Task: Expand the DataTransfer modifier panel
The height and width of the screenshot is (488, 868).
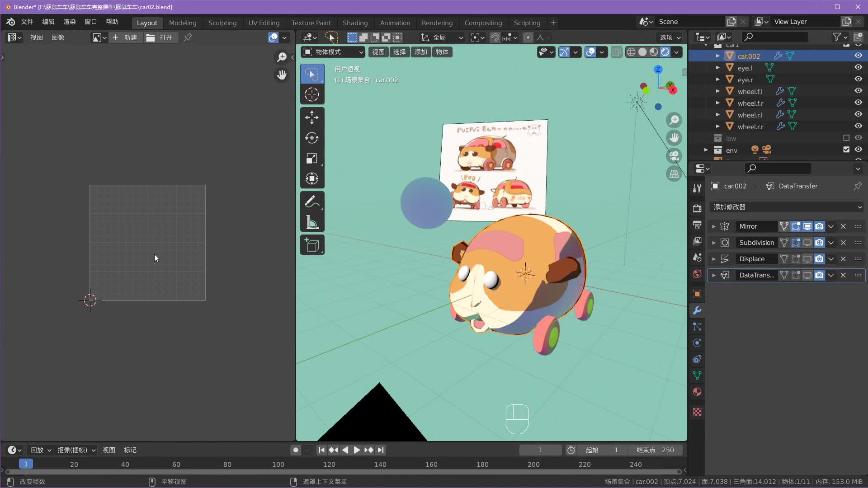Action: click(x=714, y=275)
